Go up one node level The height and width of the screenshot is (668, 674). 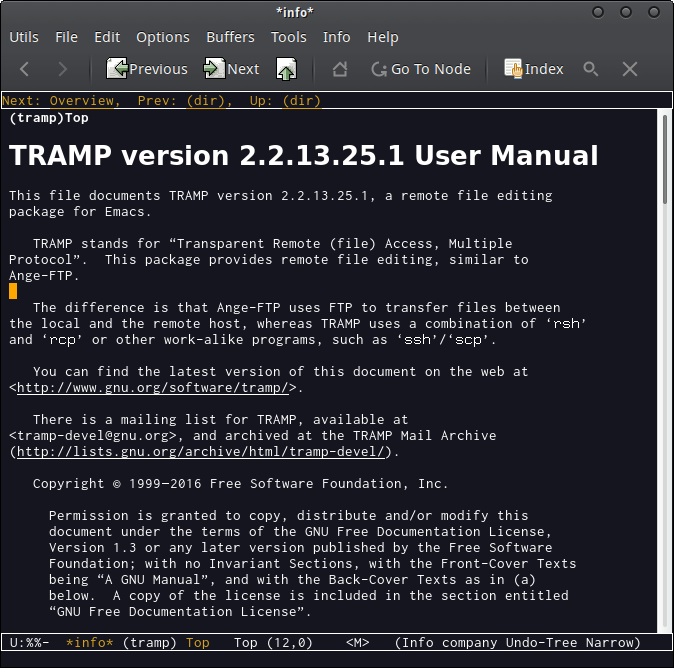tap(286, 69)
